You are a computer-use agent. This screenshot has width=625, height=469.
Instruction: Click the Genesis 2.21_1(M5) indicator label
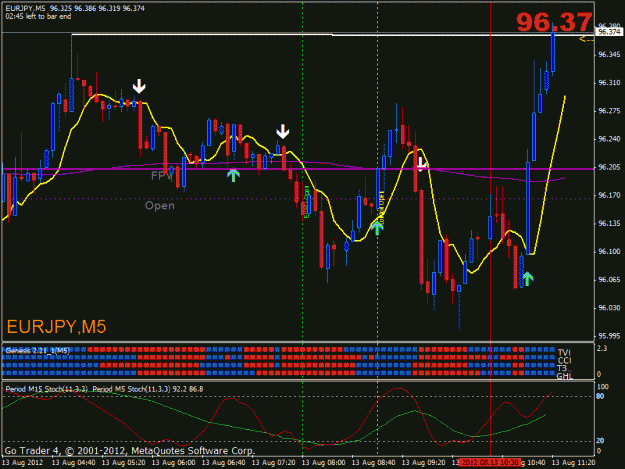pos(37,351)
